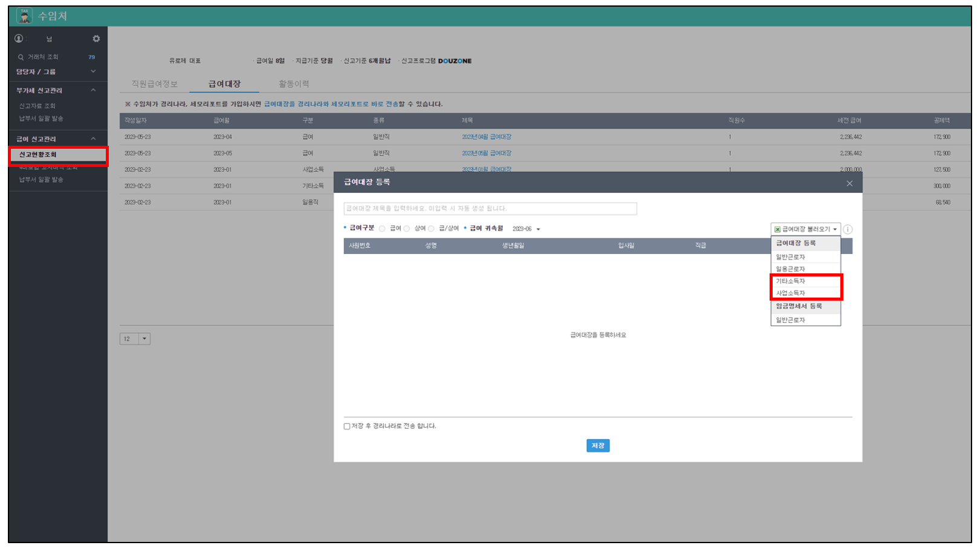Click the 급여대장 title input field
Viewport: 980px width, 551px height.
[x=490, y=209]
